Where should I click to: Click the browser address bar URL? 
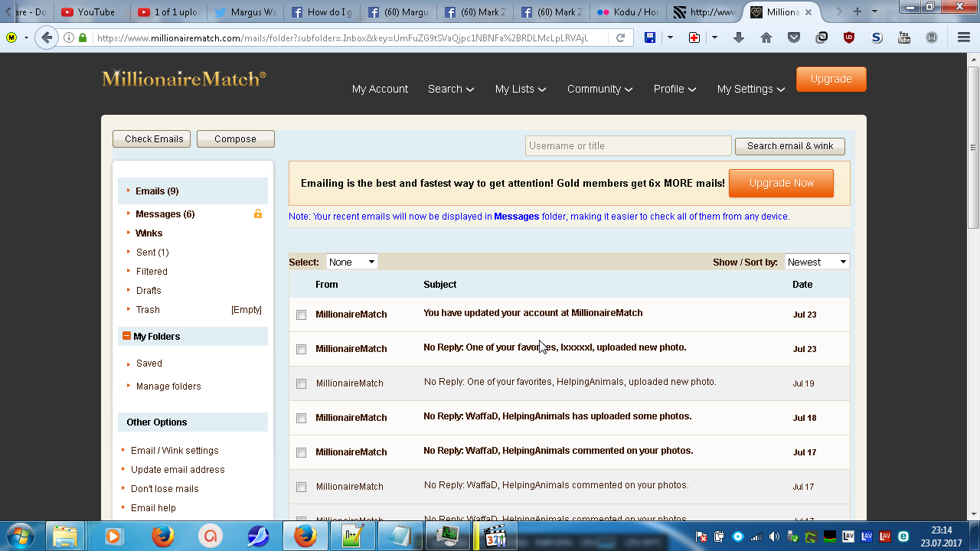341,37
